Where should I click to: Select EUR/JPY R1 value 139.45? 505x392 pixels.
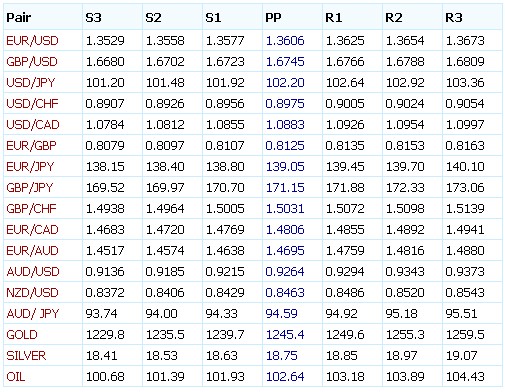click(x=345, y=167)
